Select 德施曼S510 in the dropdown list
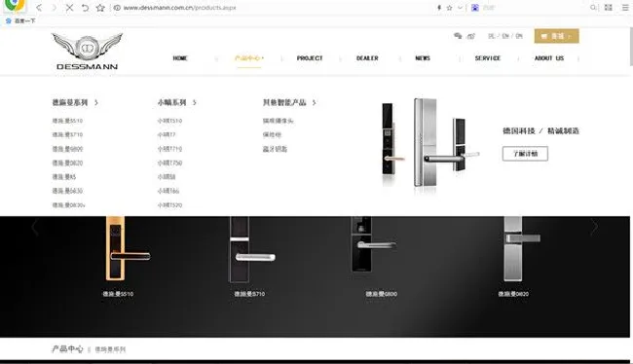633x364 pixels. tap(67, 121)
